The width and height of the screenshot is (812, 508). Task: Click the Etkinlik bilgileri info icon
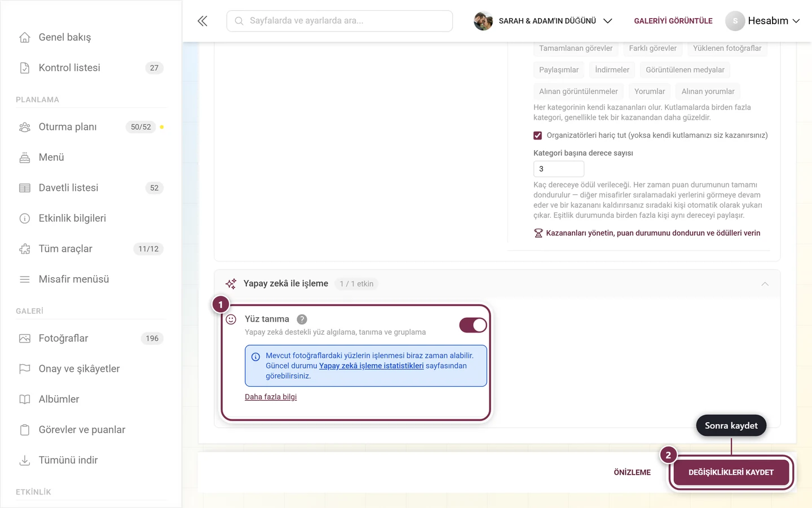[25, 218]
